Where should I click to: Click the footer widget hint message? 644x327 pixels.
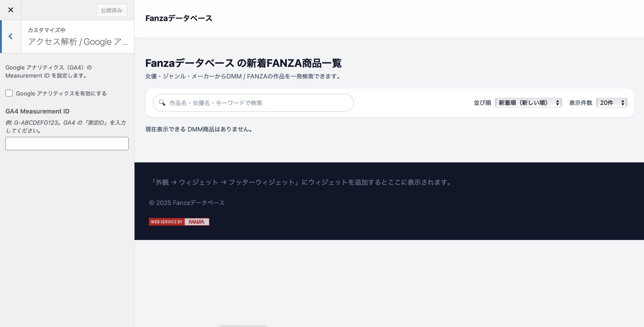point(301,183)
